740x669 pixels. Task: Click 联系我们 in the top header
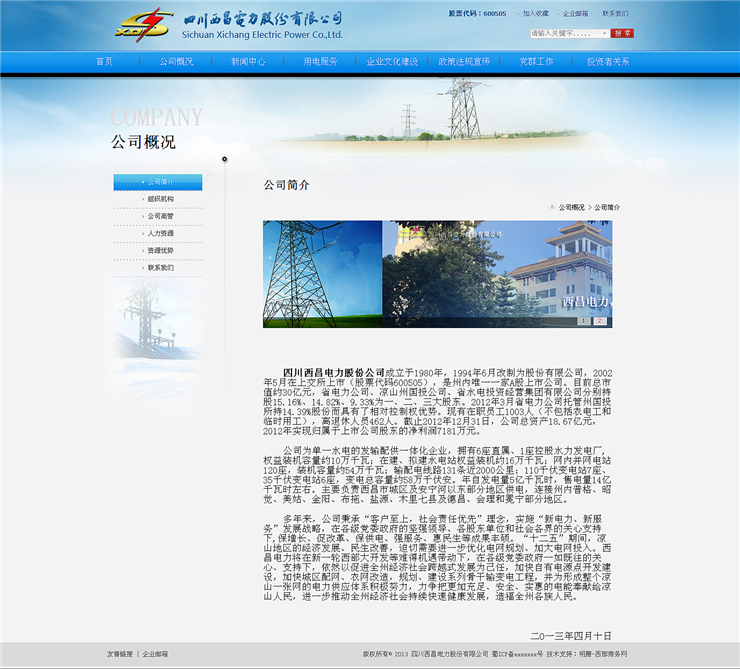615,14
